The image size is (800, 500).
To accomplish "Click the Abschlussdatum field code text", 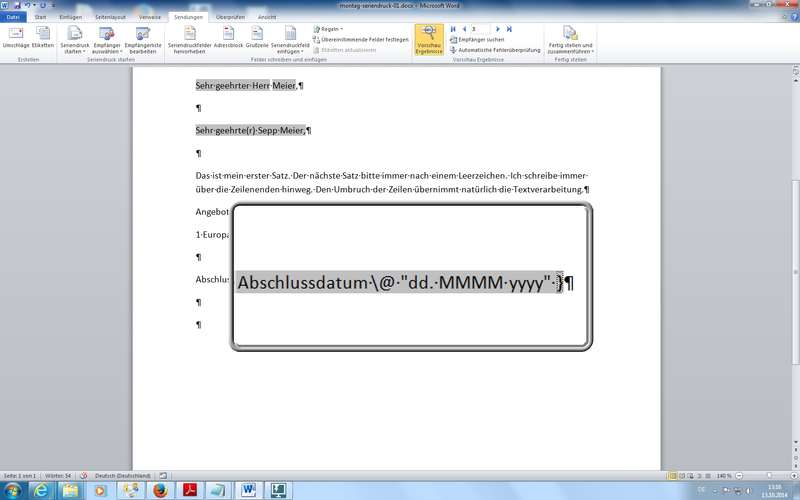I will click(x=401, y=282).
